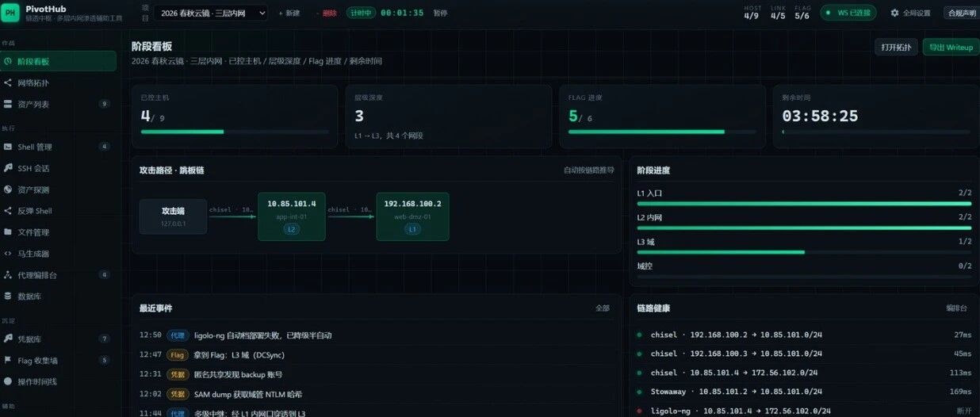This screenshot has height=417, width=980.
Task: Click the 马生成器 code brackets icon
Action: click(x=8, y=254)
